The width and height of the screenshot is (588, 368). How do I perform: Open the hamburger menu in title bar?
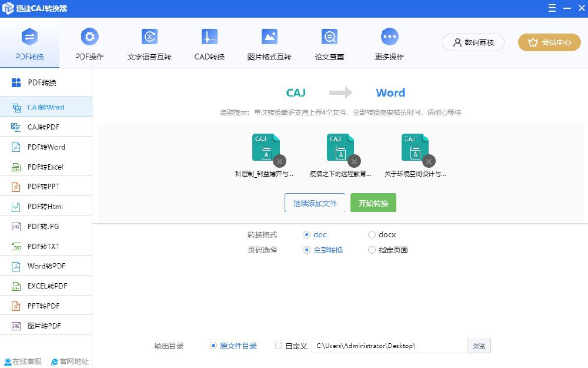(552, 8)
